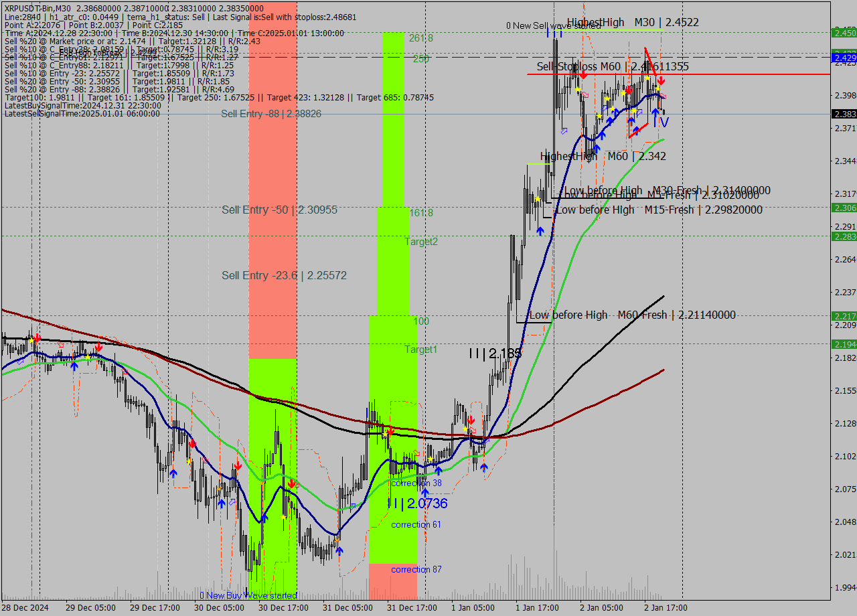Click the Target1 label
The width and height of the screenshot is (857, 616).
pos(421,350)
